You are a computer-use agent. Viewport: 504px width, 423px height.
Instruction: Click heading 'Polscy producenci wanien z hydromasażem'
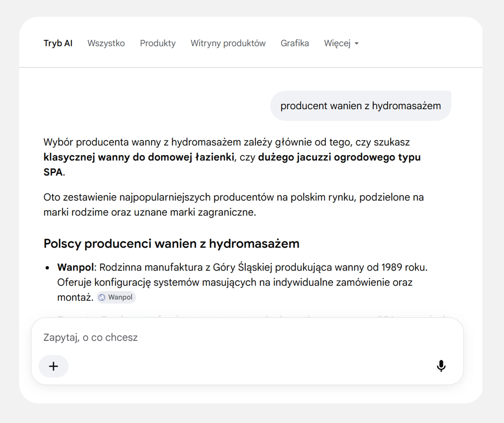tap(171, 244)
